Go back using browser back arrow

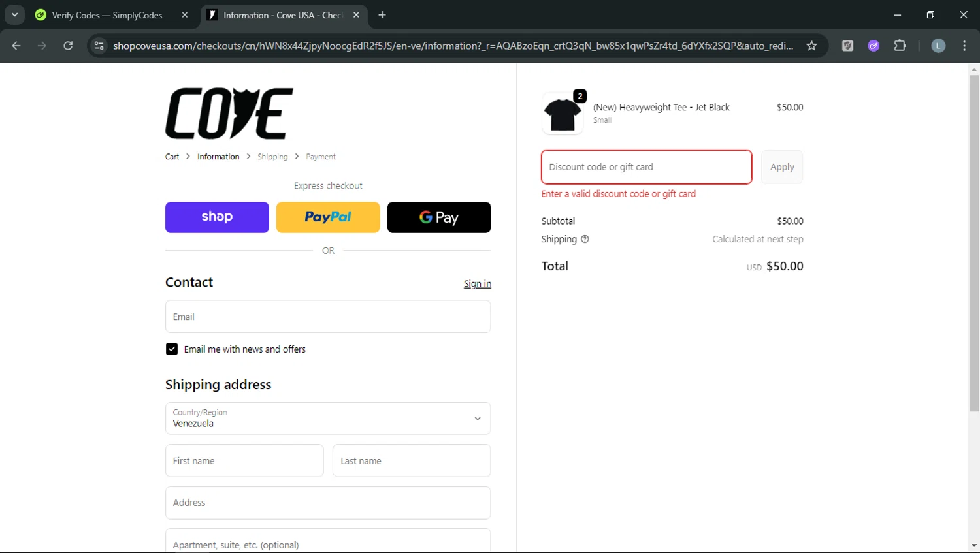click(16, 46)
